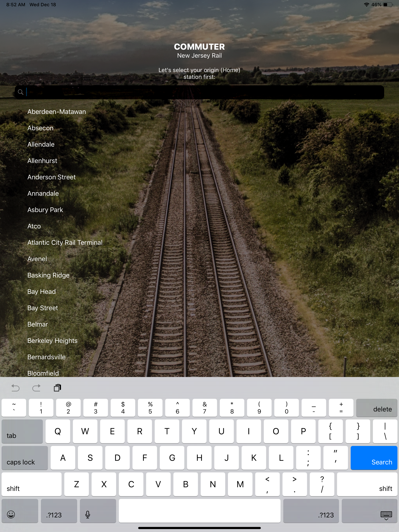Tap the B key on keyboard

tap(185, 484)
